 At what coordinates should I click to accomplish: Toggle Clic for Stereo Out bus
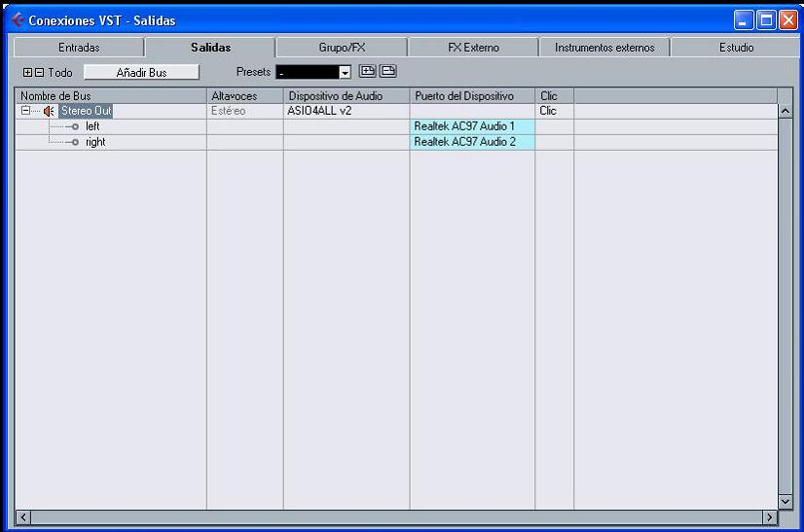click(x=554, y=111)
